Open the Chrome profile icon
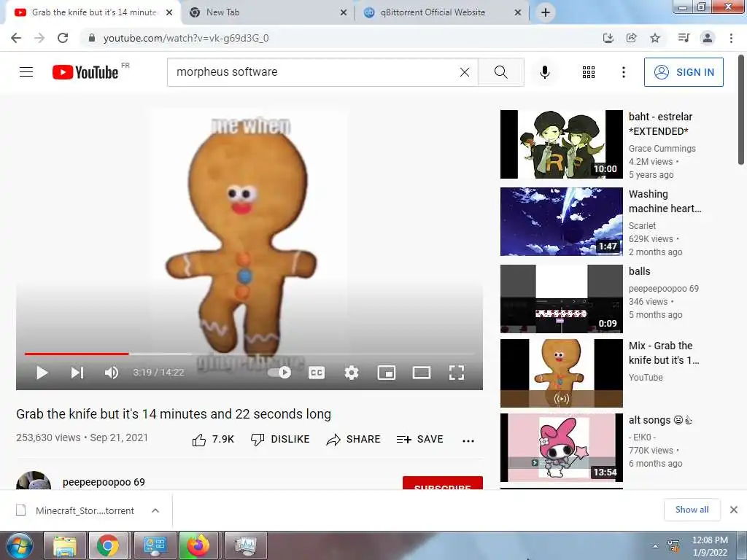The height and width of the screenshot is (560, 747). pos(708,38)
